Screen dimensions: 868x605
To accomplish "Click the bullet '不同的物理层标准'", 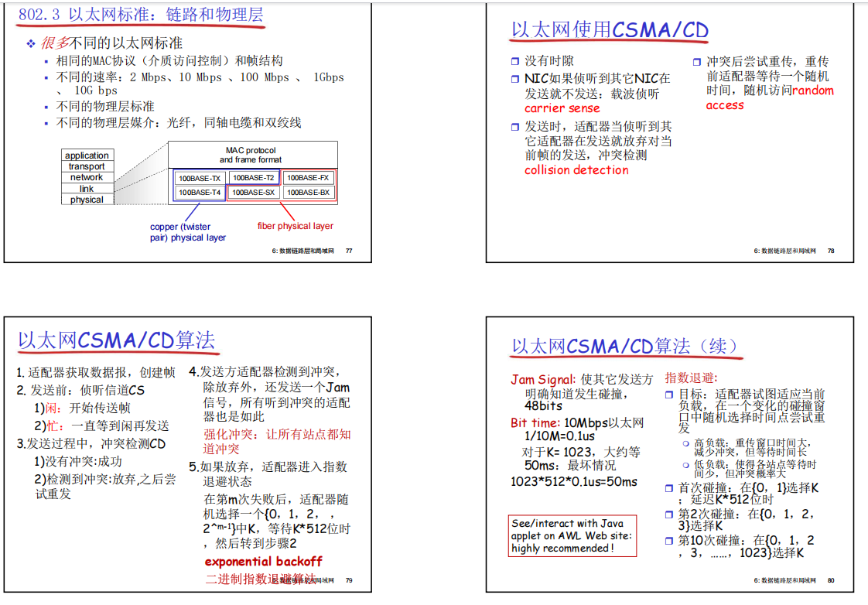I will point(104,106).
